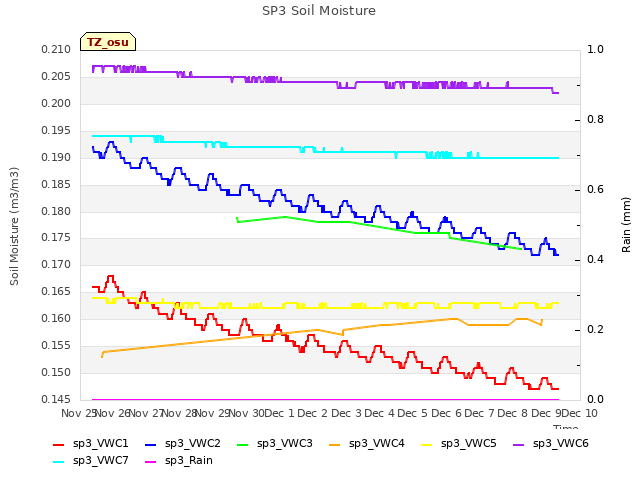The image size is (640, 480).
Task: Click the 0.205 soil moisture tick label
Action: (x=56, y=77)
